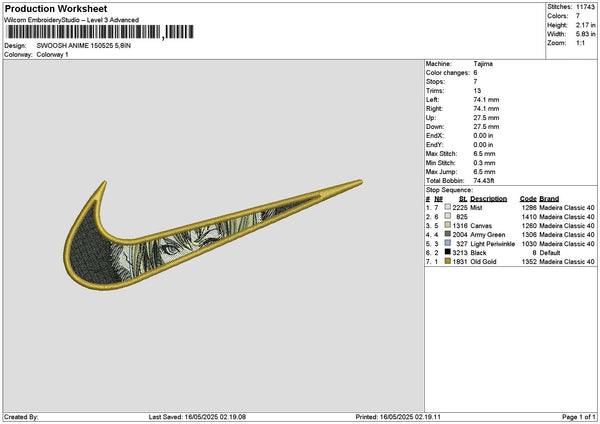
Task: Click thread code 1286 in Mist row
Action: point(529,207)
